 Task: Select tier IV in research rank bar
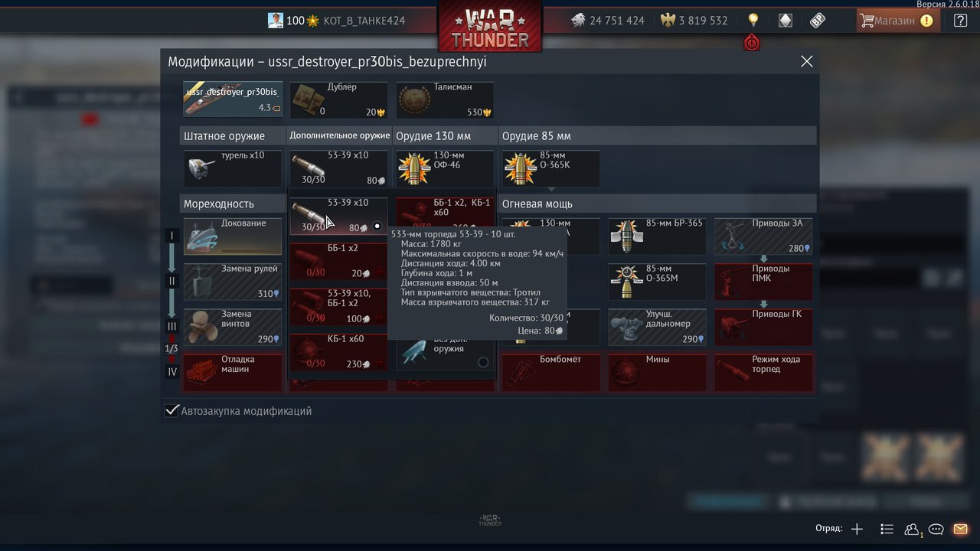[x=172, y=372]
